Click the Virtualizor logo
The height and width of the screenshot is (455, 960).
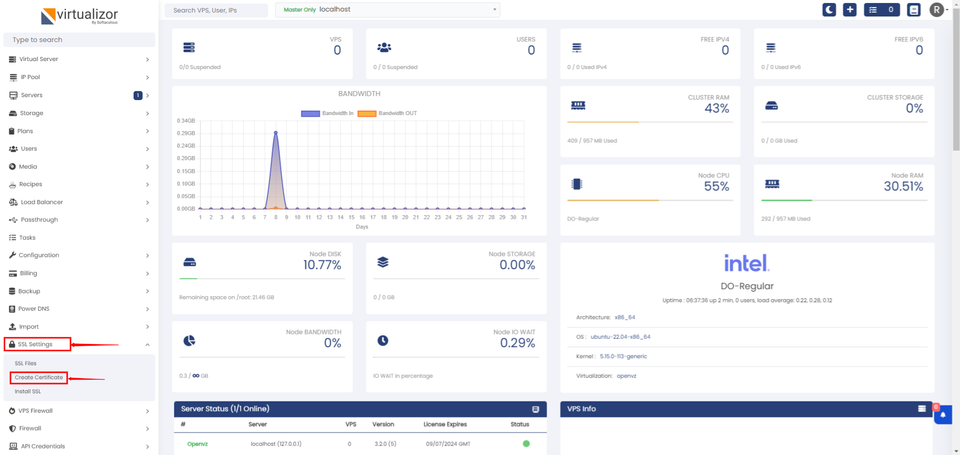coord(78,16)
